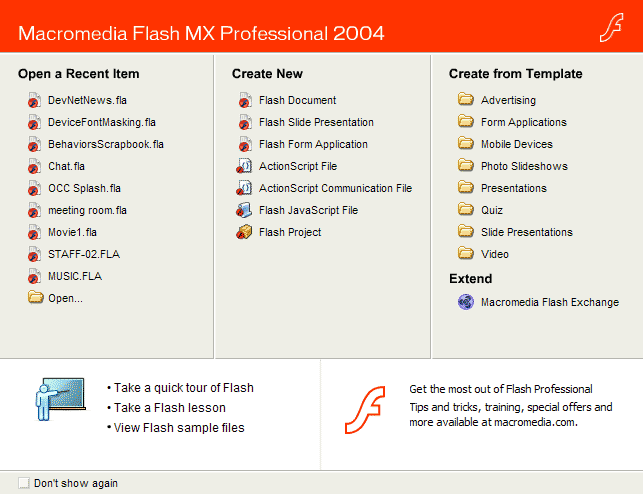View Flash sample files link

[x=179, y=428]
